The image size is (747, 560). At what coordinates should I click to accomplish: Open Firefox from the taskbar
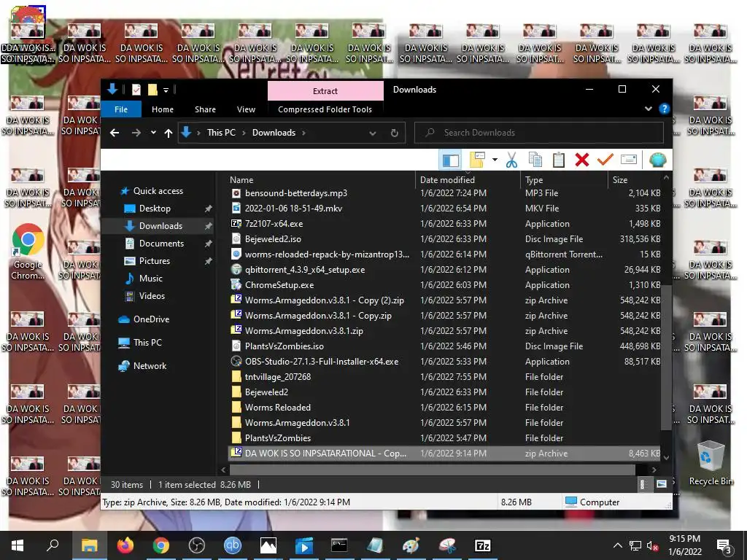point(125,545)
